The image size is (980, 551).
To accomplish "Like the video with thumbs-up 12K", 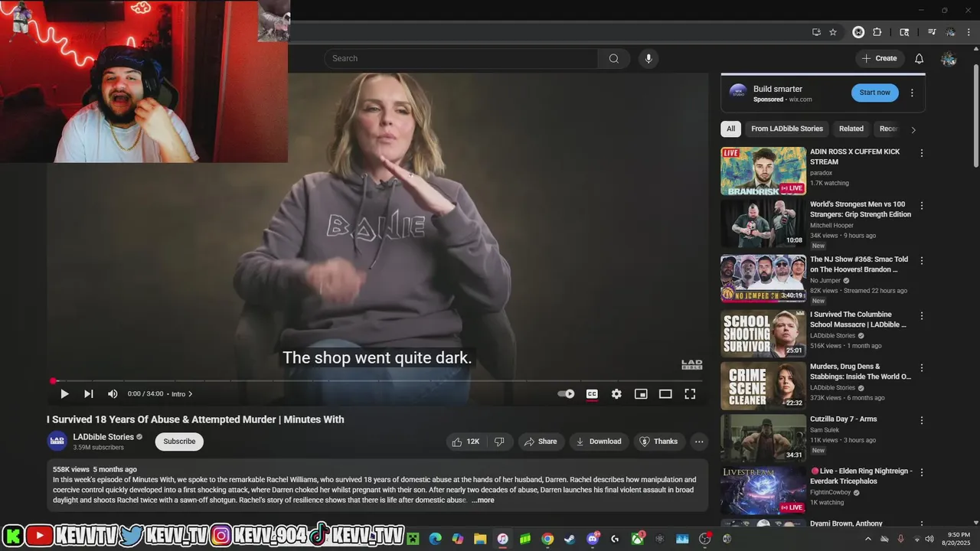I will (466, 442).
